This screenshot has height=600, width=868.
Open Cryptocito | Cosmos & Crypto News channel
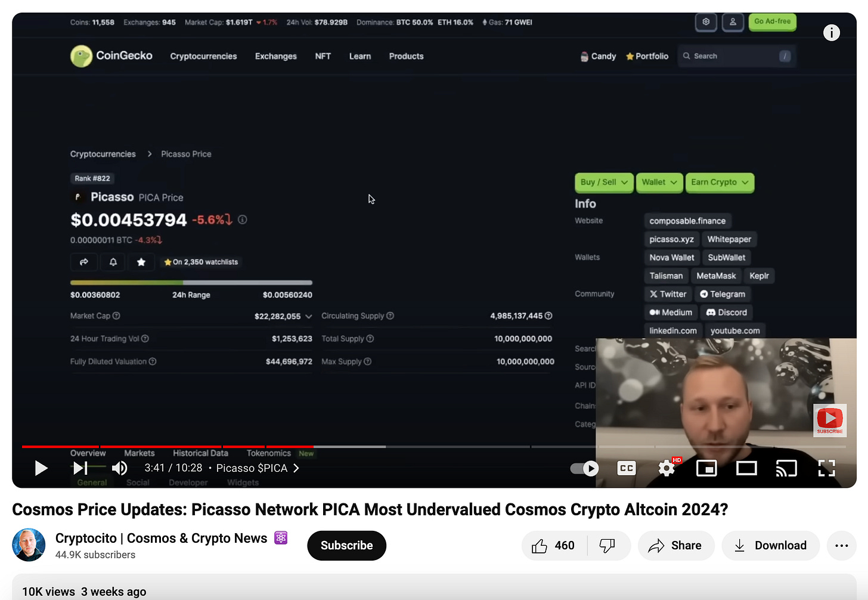(x=161, y=538)
